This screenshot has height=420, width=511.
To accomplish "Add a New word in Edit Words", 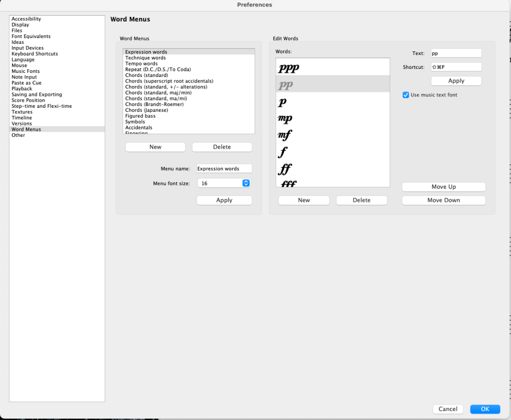I will (x=304, y=200).
